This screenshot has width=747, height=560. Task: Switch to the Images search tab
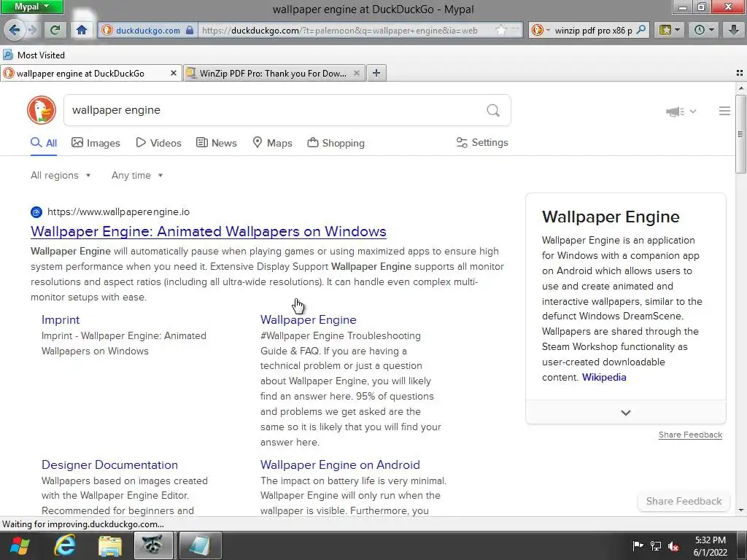click(96, 143)
